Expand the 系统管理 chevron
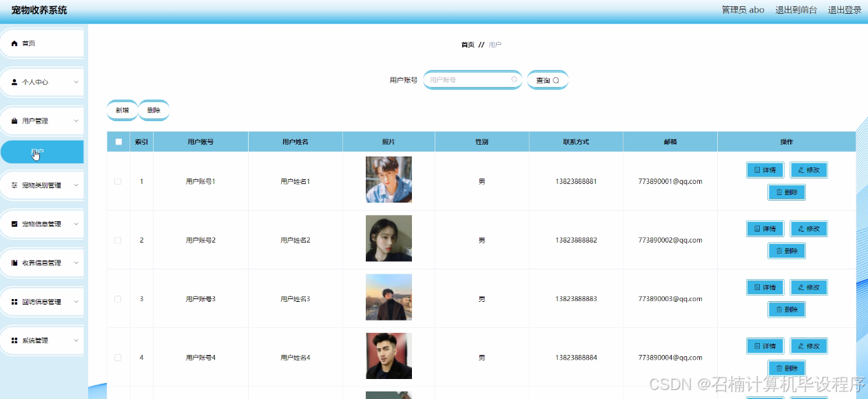Screen dimensions: 868x399 76,340
